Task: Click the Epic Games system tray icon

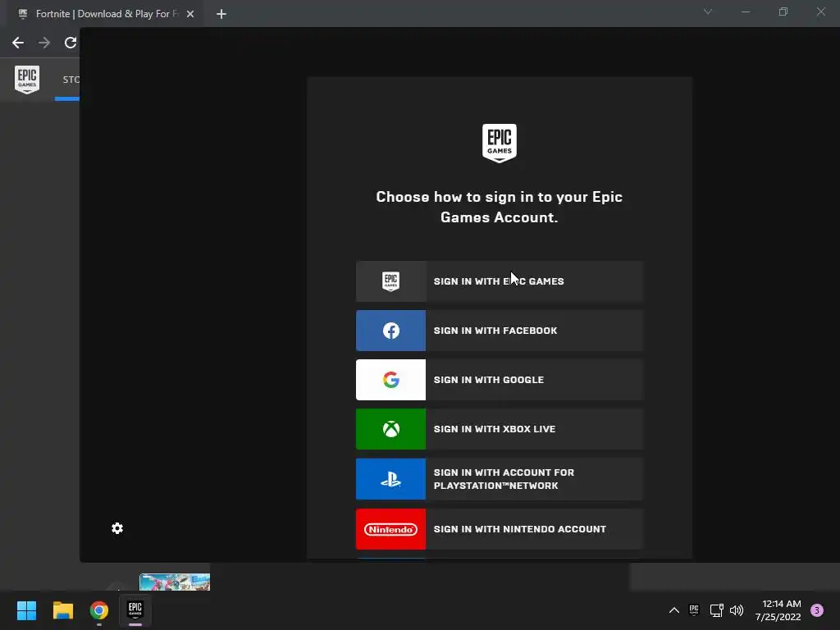Action: click(694, 609)
